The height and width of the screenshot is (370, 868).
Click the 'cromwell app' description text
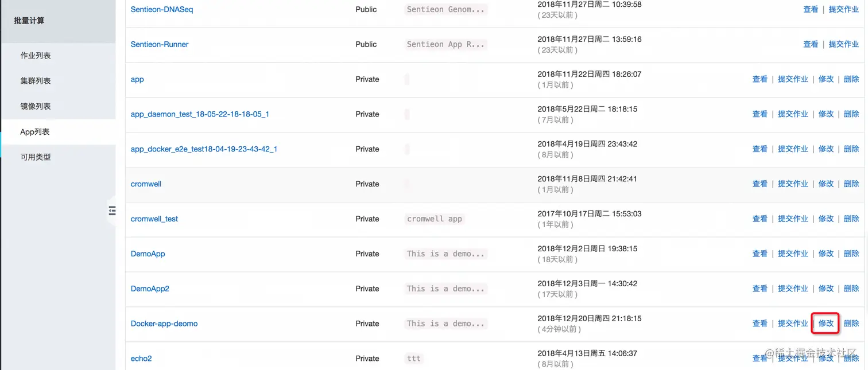click(435, 219)
